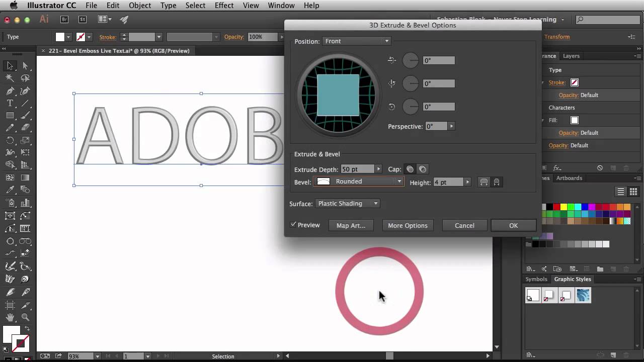Apply the blue textured graphic style thumbnail

click(x=583, y=295)
